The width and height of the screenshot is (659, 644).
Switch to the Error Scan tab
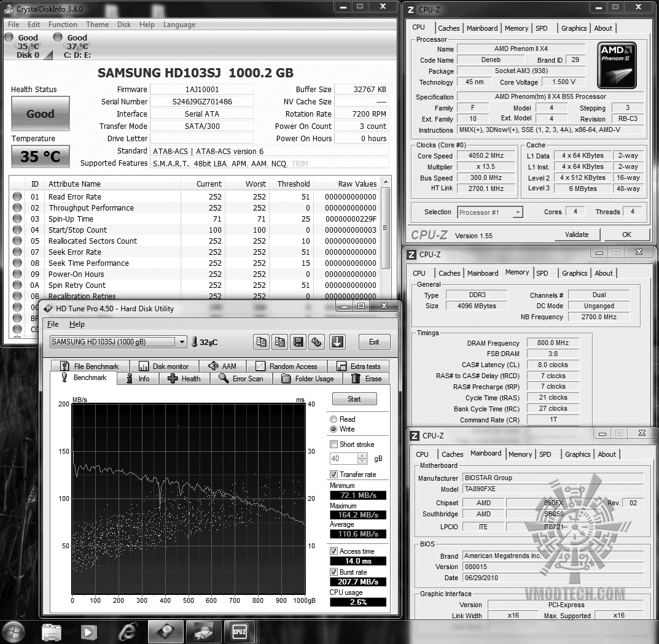click(240, 379)
